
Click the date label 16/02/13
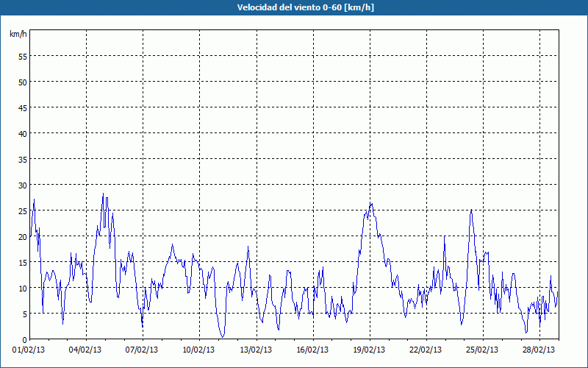point(312,350)
